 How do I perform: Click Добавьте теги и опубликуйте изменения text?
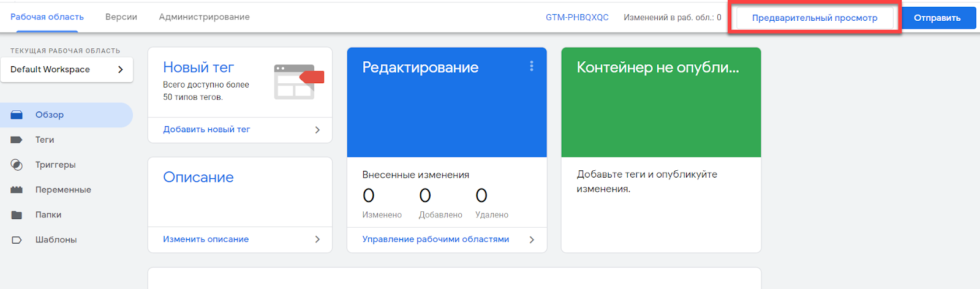[x=647, y=181]
